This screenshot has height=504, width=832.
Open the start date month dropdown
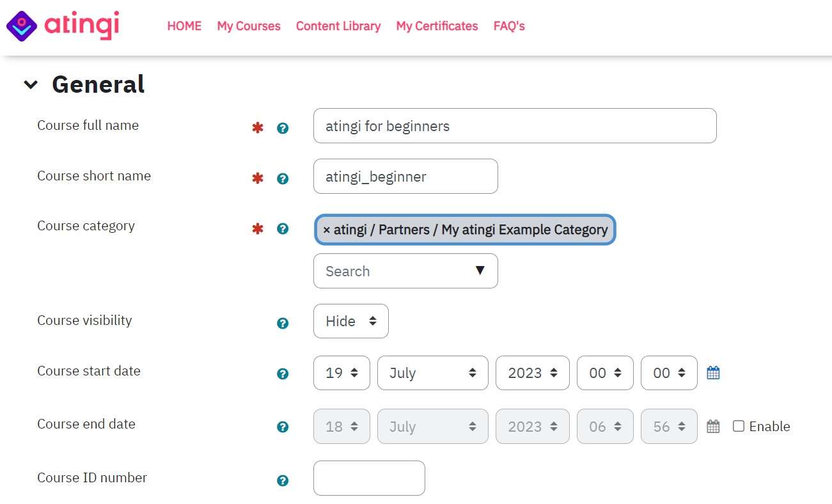(x=433, y=373)
